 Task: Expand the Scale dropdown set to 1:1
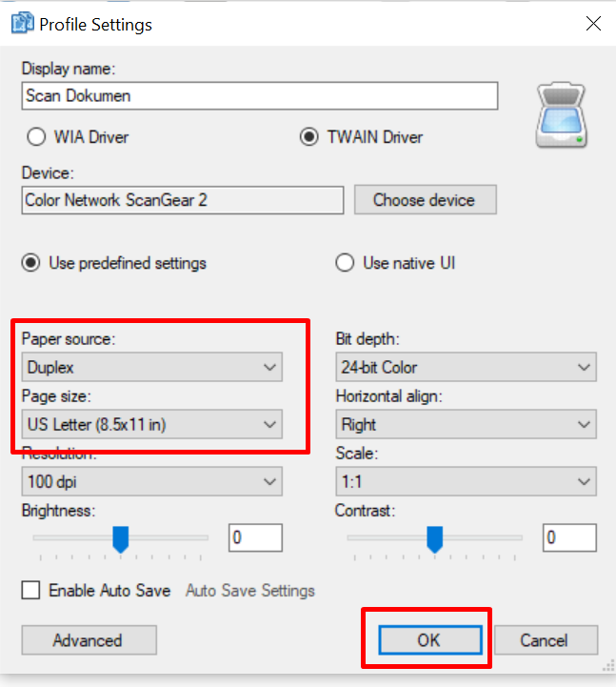pyautogui.click(x=466, y=482)
